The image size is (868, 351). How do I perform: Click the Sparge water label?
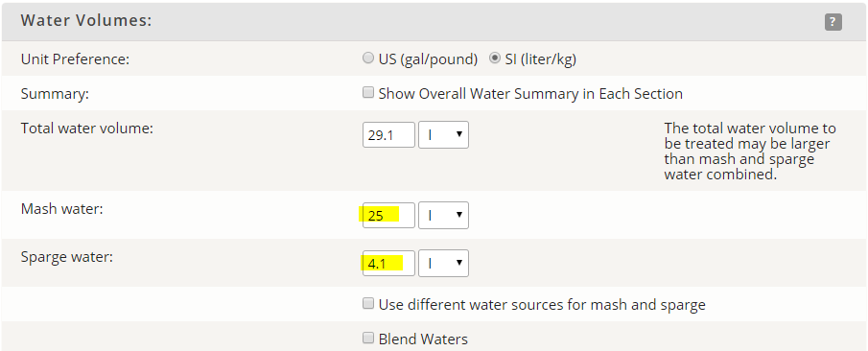66,257
